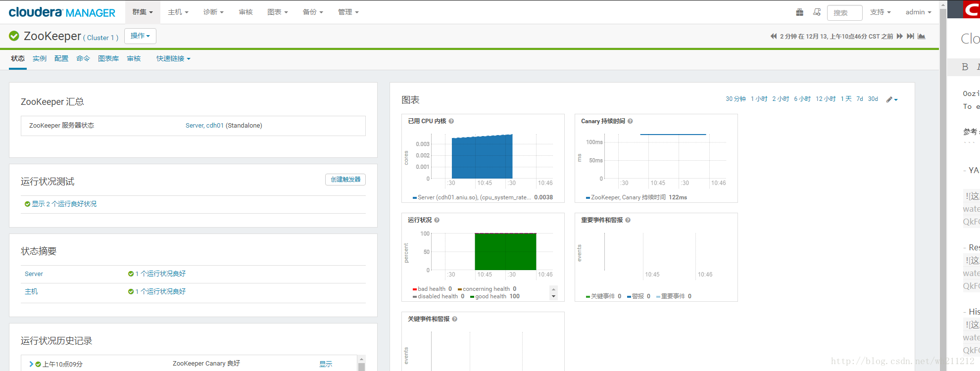This screenshot has height=371, width=980.
Task: Click the bad health legend swatch
Action: [415, 289]
